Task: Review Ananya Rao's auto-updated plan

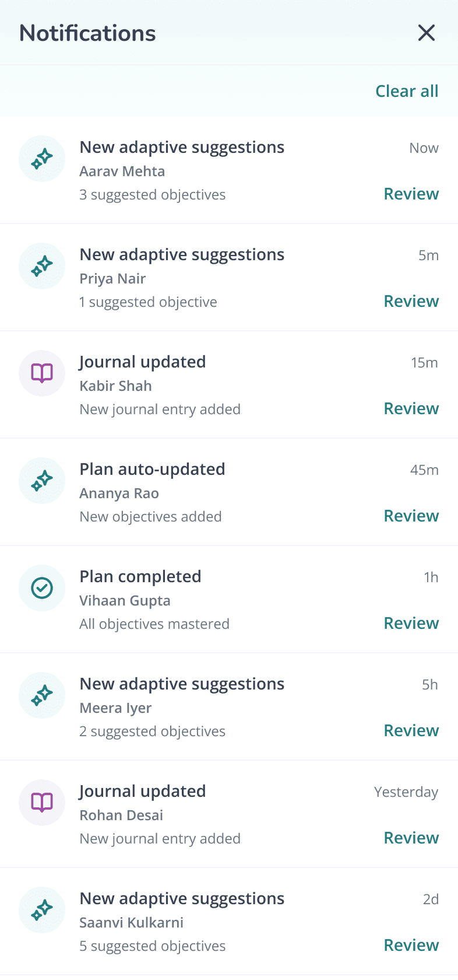Action: 411,516
